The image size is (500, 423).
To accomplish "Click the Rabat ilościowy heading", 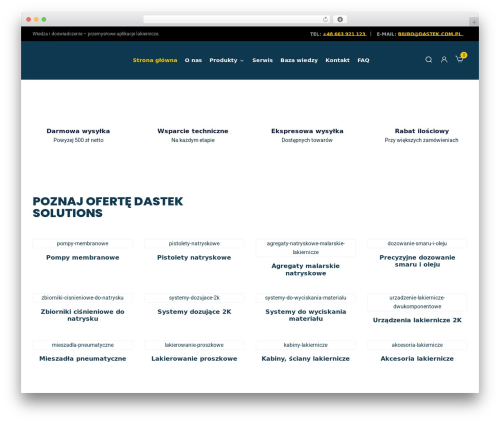I will 422,131.
